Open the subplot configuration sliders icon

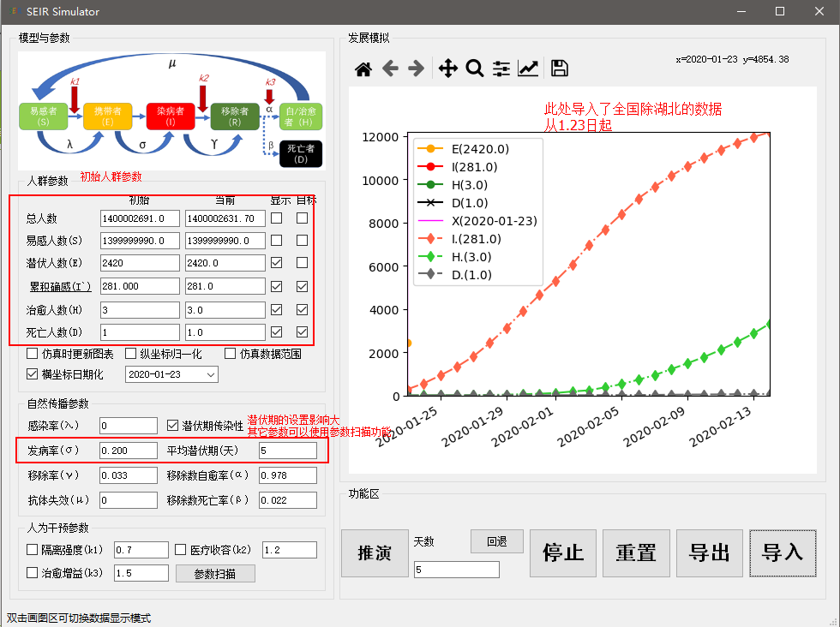[x=501, y=69]
